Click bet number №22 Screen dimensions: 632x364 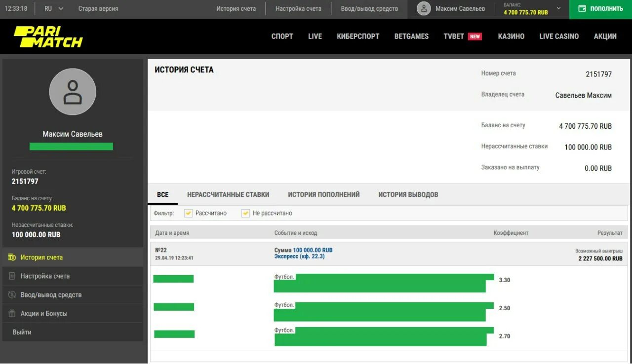coord(161,250)
